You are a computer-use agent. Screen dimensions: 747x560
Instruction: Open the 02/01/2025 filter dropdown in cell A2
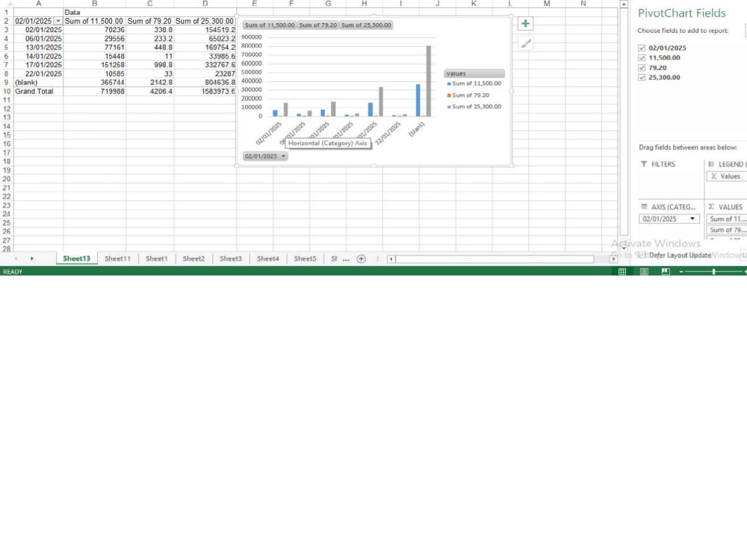click(x=58, y=21)
